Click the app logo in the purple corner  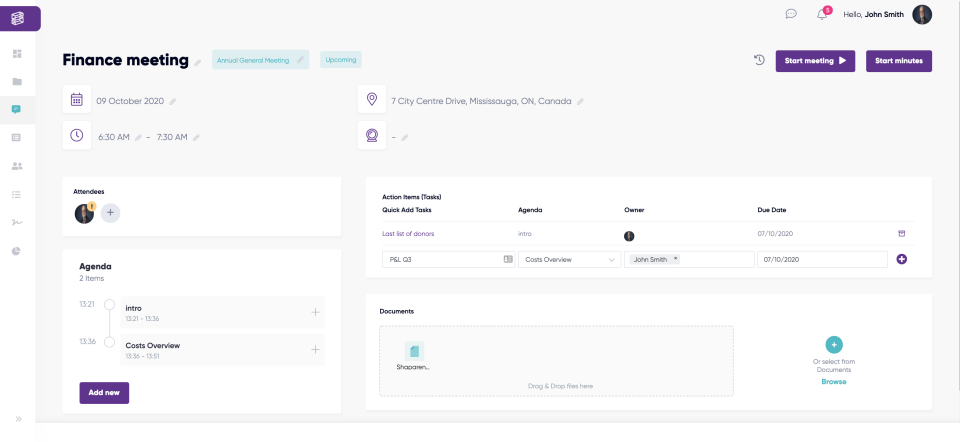pyautogui.click(x=17, y=18)
